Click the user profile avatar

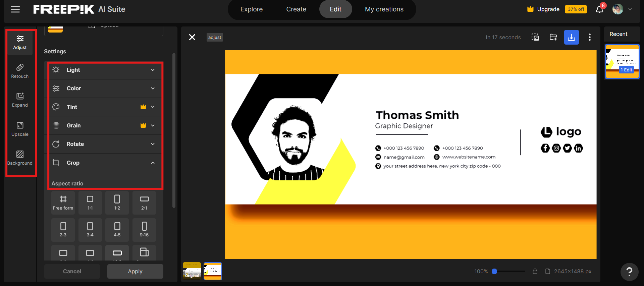click(618, 9)
